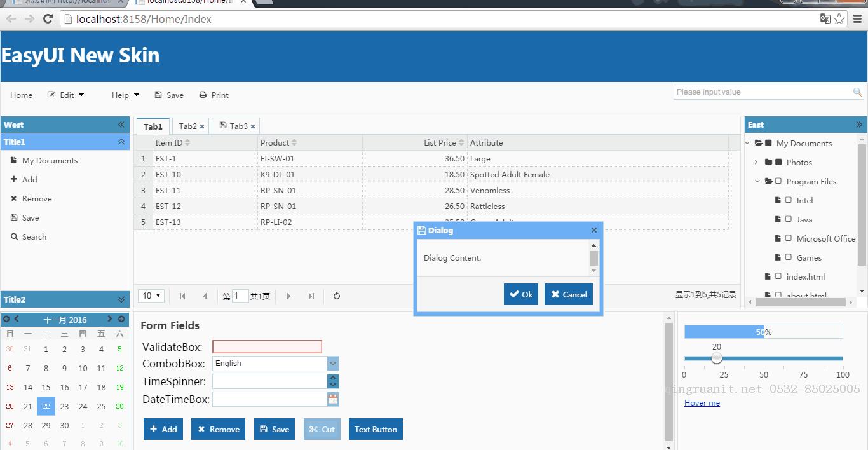This screenshot has height=450, width=868.
Task: Toggle the Java checkbox in tree
Action: 789,219
